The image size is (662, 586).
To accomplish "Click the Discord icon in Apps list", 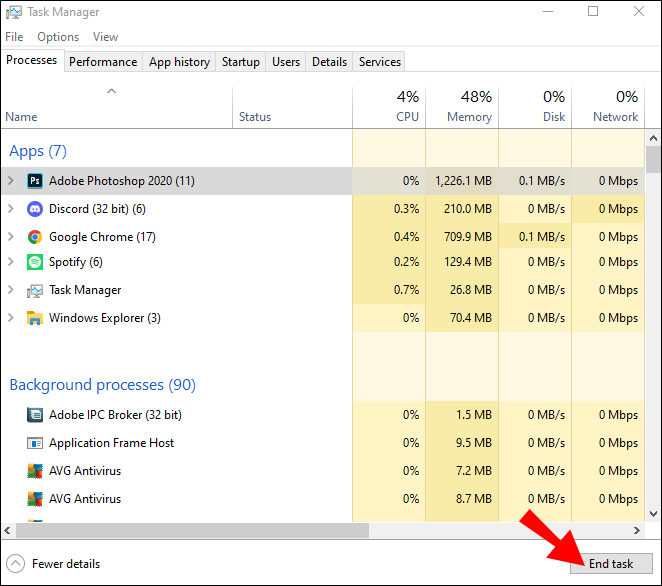I will 35,209.
